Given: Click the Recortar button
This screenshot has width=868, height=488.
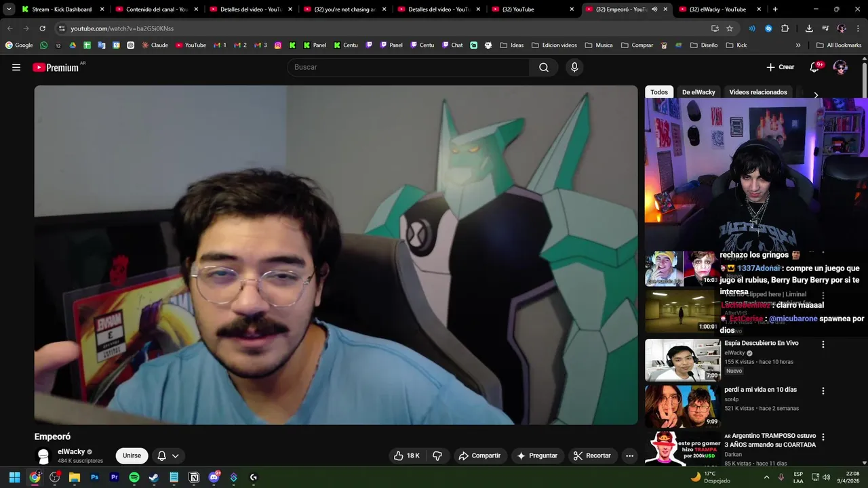Looking at the screenshot, I should pos(592,455).
